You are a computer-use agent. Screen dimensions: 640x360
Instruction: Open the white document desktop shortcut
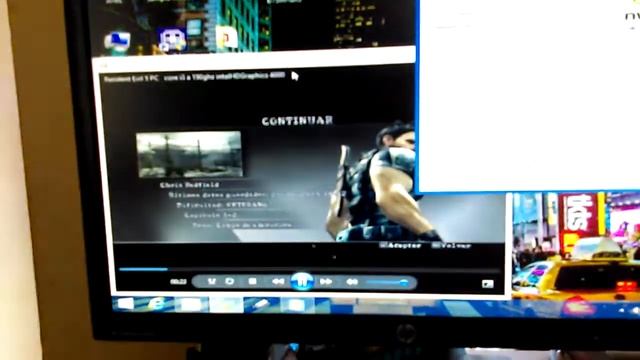tap(227, 38)
